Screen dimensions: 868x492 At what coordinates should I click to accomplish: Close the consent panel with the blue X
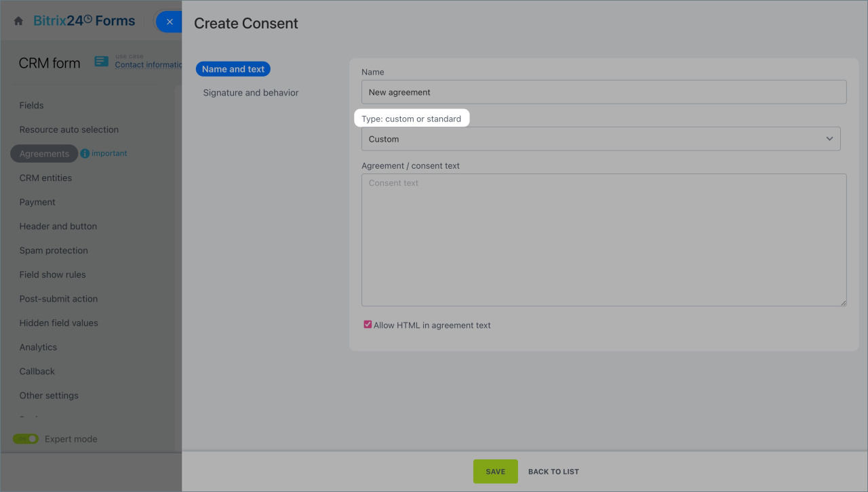pyautogui.click(x=170, y=22)
